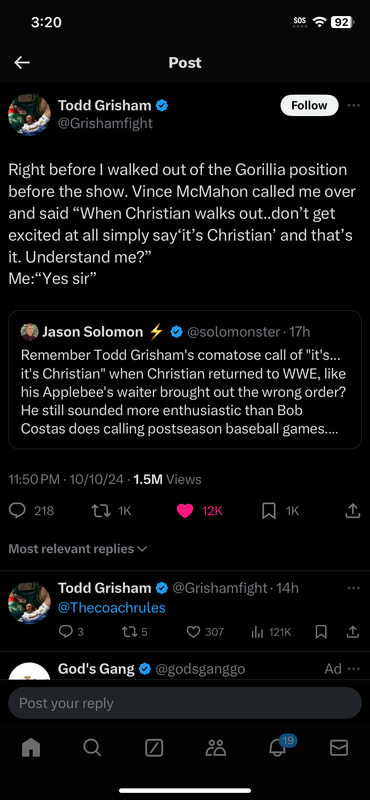
Task: Unlike the post with pink heart
Action: 185,511
